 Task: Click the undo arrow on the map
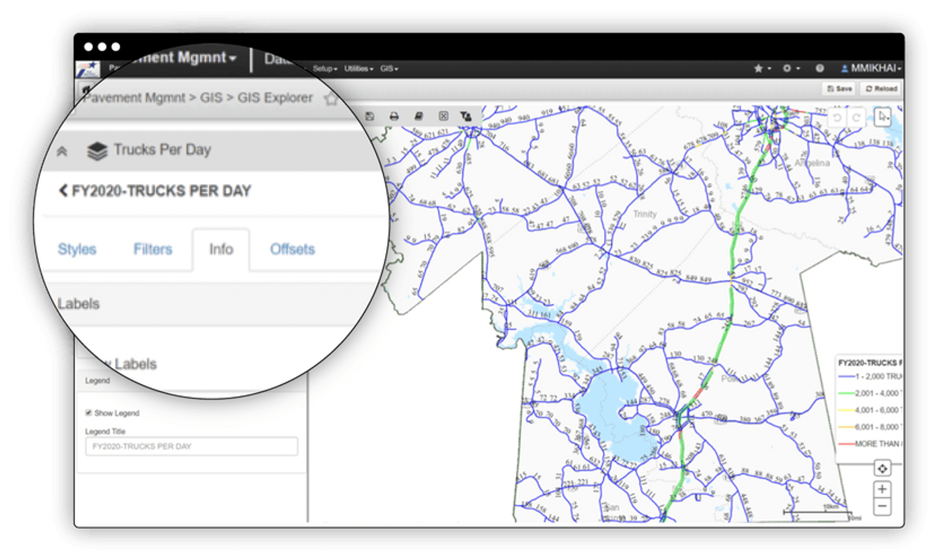click(x=837, y=117)
